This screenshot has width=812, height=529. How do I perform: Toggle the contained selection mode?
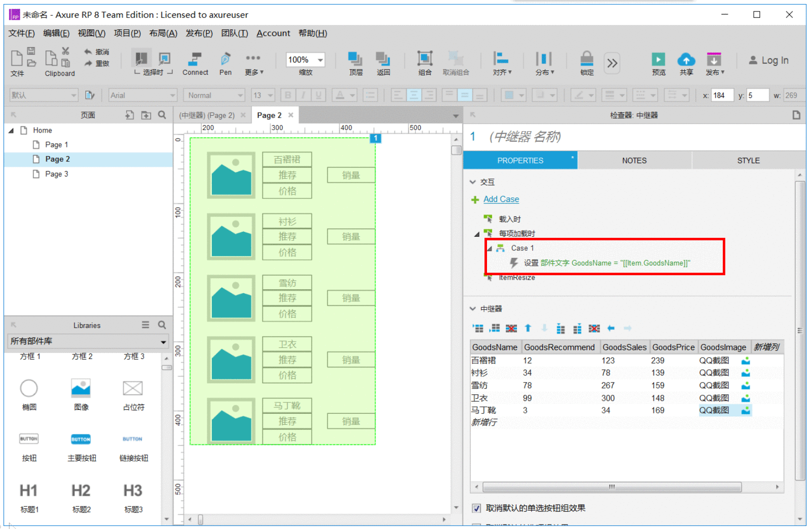coord(164,59)
